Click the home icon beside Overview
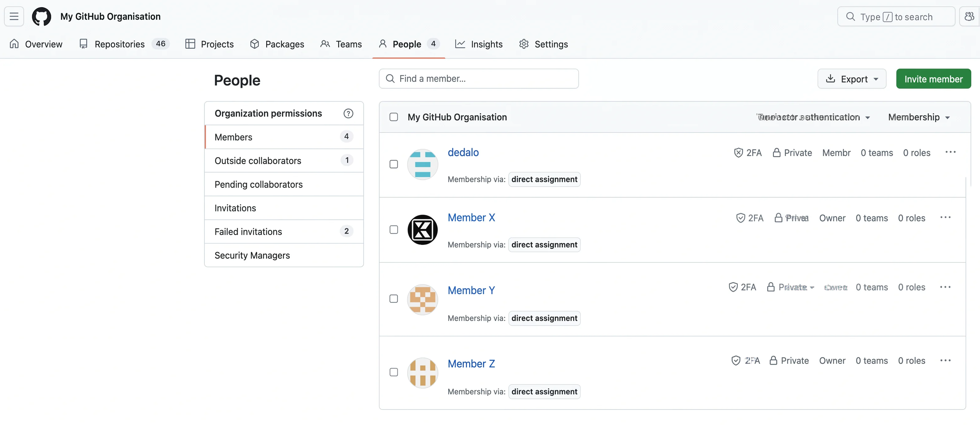The height and width of the screenshot is (425, 980). (x=14, y=44)
